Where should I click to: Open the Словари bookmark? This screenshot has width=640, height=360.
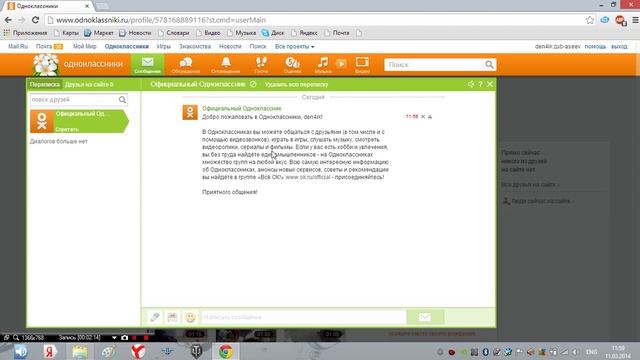pyautogui.click(x=173, y=33)
